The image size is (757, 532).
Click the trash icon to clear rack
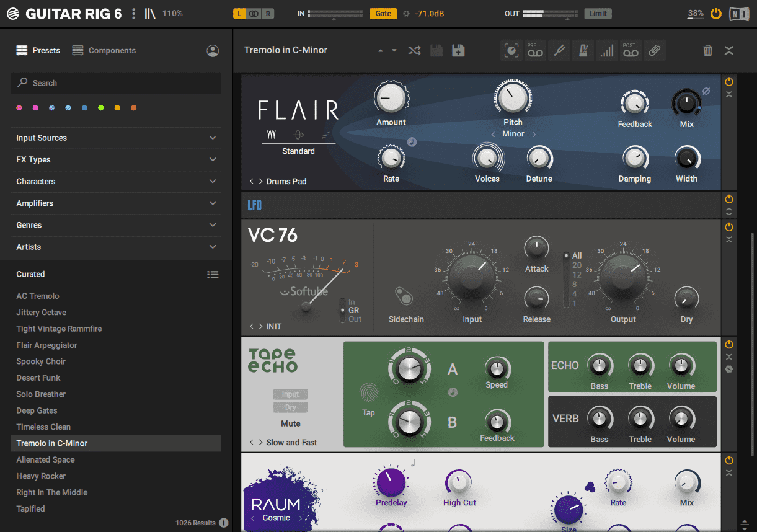pyautogui.click(x=708, y=51)
